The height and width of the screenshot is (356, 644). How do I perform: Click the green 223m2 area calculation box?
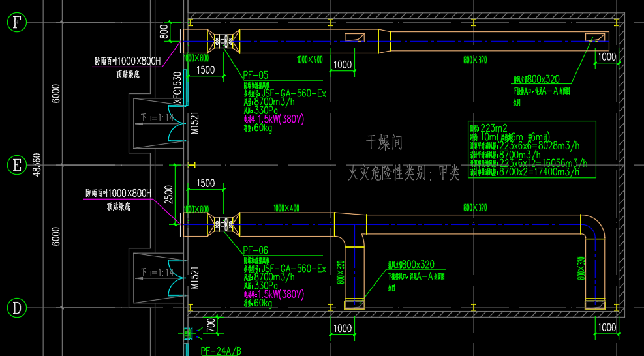point(532,149)
